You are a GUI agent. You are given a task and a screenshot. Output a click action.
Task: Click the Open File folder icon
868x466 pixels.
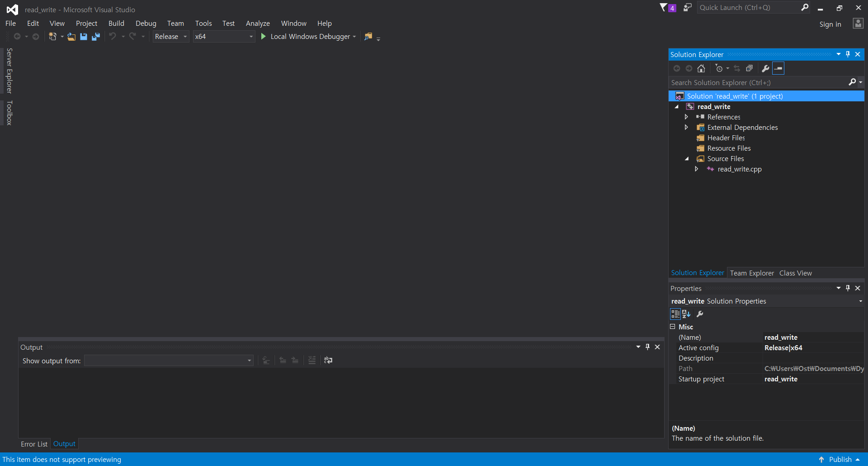71,37
